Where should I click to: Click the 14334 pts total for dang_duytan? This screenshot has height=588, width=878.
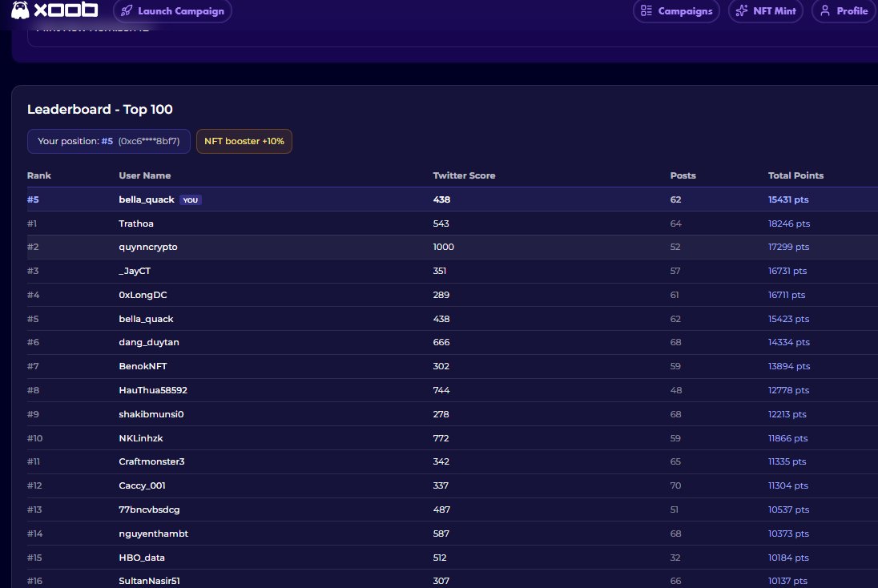click(x=789, y=342)
